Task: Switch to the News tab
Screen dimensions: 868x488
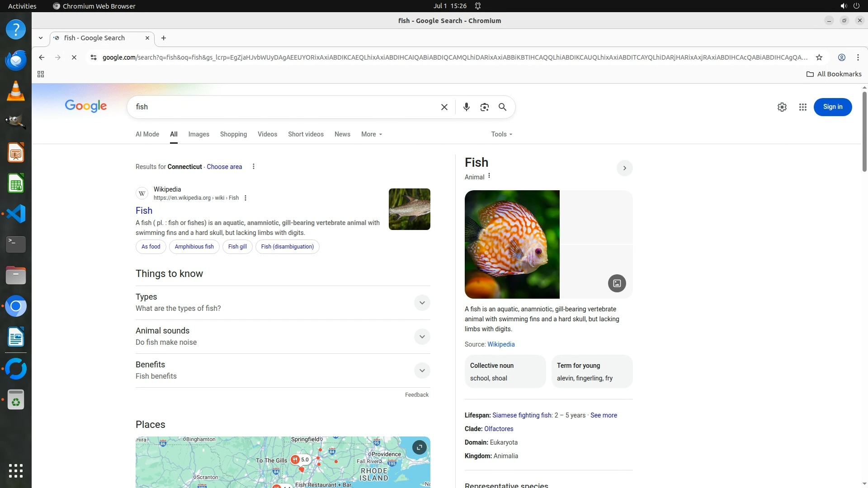Action: (342, 134)
